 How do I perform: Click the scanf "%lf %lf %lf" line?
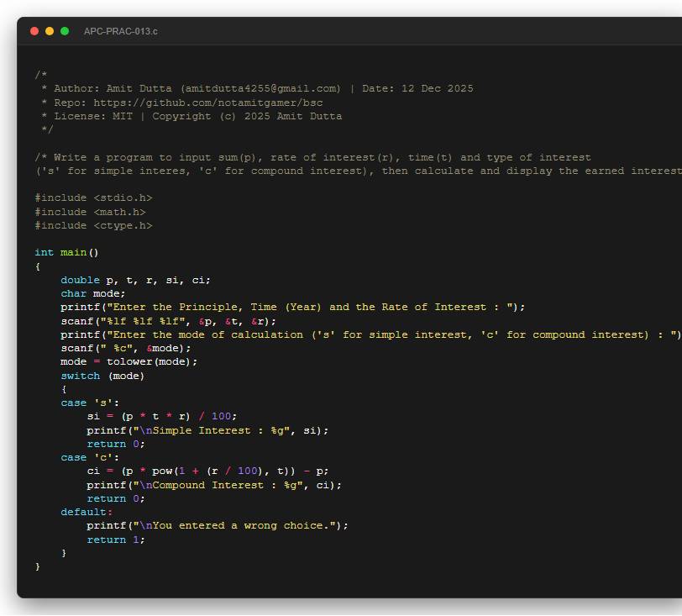coord(168,321)
